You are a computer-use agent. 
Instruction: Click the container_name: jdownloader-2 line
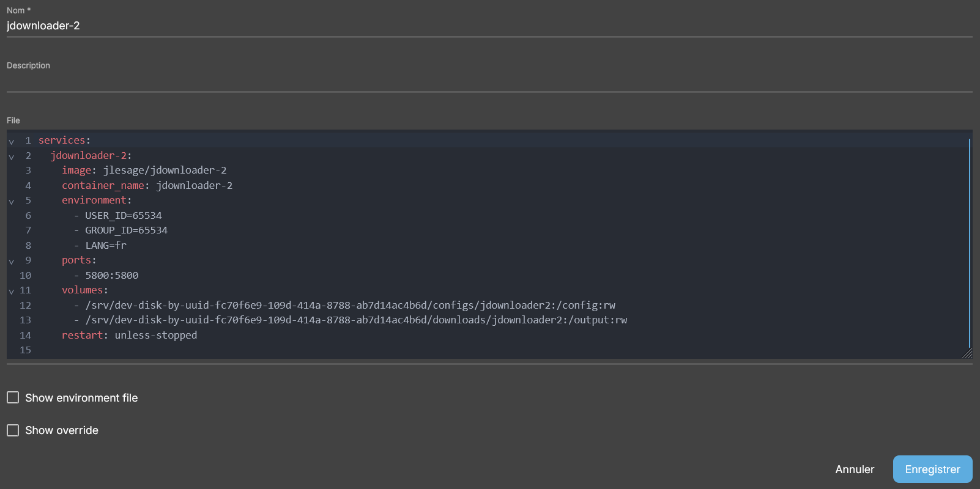point(147,185)
